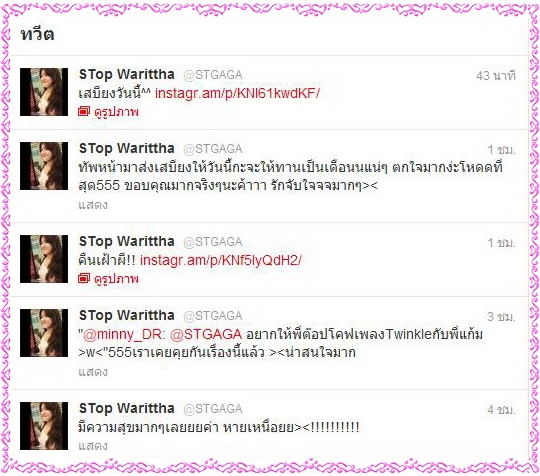Click the avatar on the 4 ชม. tweet
The width and height of the screenshot is (540, 476).
[x=44, y=426]
